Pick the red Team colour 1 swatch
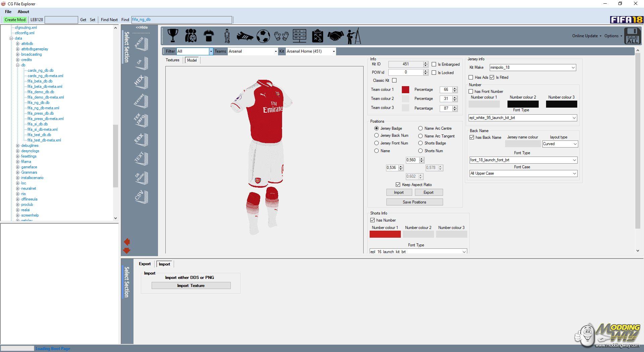This screenshot has height=352, width=644. click(x=406, y=90)
